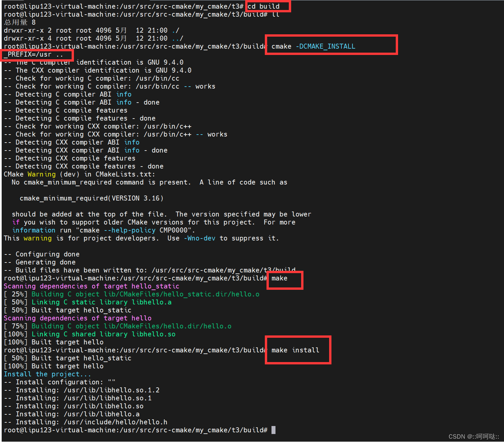The height and width of the screenshot is (443, 504).
Task: Click the '-- Configuring done' line
Action: coord(42,254)
